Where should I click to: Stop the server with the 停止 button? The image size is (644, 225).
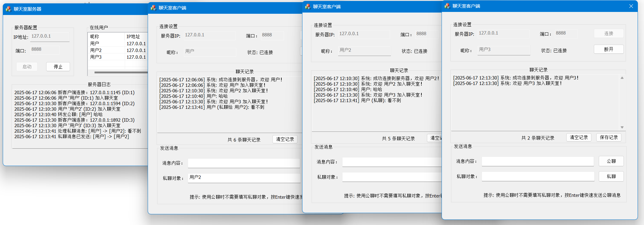pyautogui.click(x=58, y=67)
